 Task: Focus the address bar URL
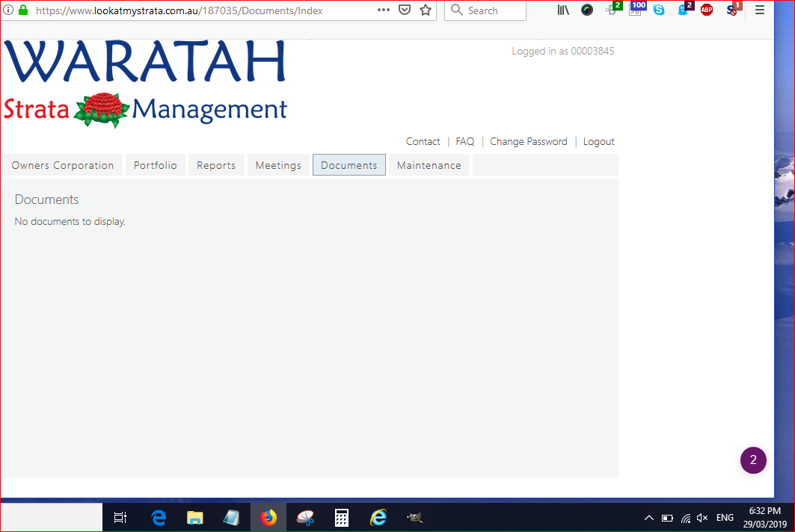tap(179, 10)
